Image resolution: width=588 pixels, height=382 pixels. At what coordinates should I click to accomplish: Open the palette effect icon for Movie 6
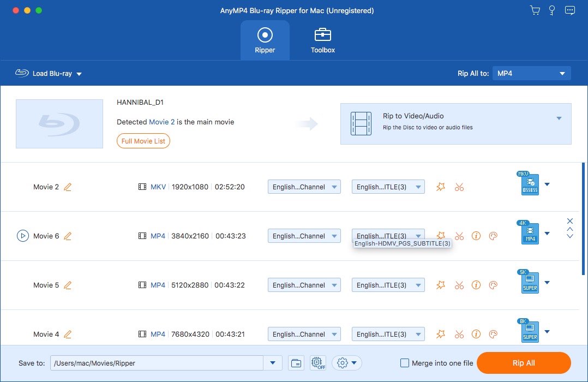point(493,236)
